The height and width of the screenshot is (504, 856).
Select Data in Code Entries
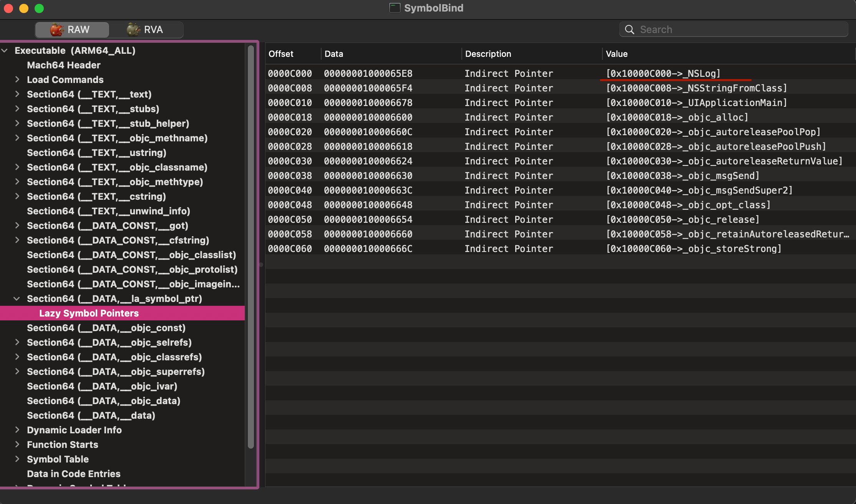pyautogui.click(x=73, y=474)
